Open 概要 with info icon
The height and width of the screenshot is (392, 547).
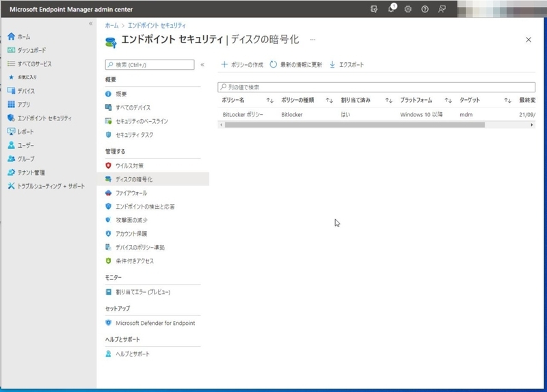tap(121, 94)
